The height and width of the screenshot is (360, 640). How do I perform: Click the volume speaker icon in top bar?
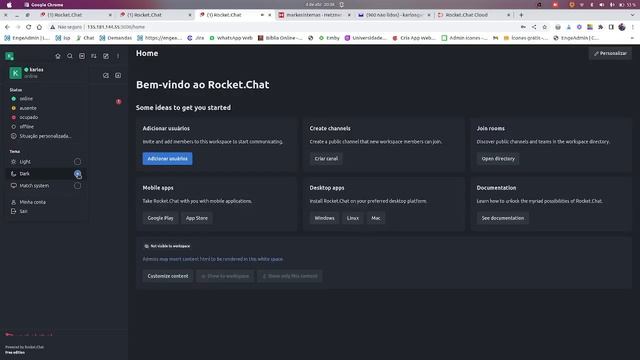pyautogui.click(x=601, y=5)
